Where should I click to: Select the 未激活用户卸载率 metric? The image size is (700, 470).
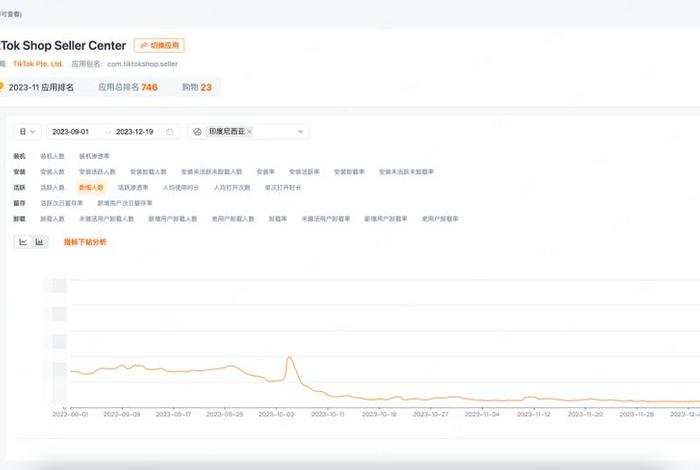[326, 219]
